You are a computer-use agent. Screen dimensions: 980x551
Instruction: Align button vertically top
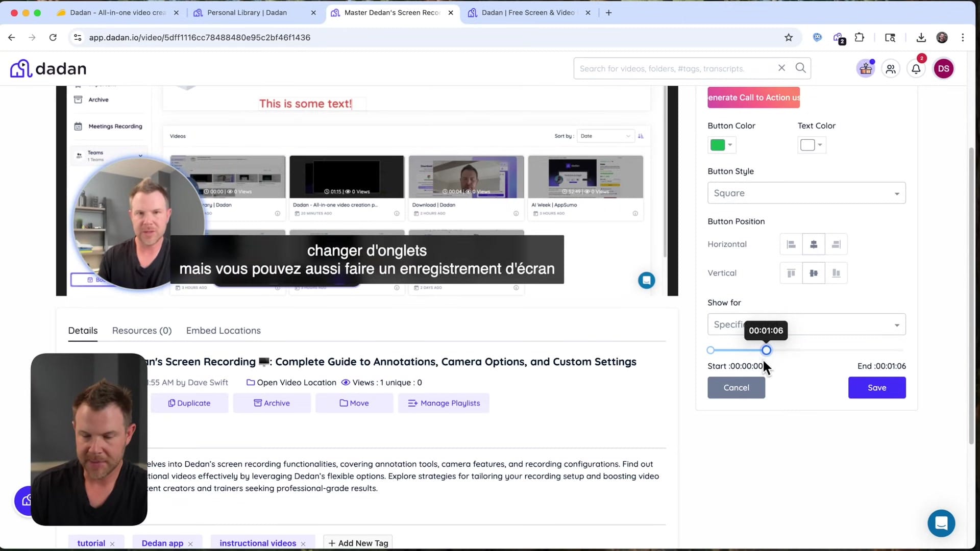pos(791,273)
